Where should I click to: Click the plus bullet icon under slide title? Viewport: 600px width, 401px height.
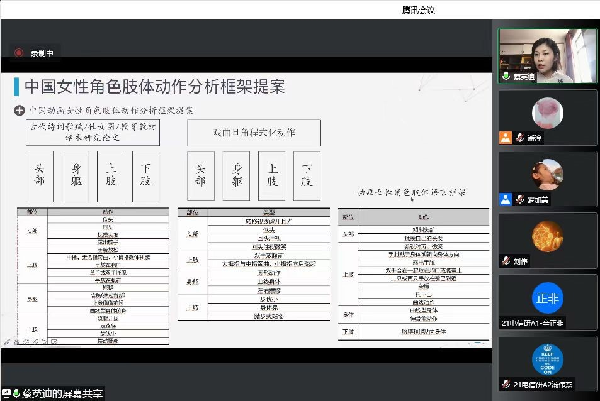pos(18,110)
